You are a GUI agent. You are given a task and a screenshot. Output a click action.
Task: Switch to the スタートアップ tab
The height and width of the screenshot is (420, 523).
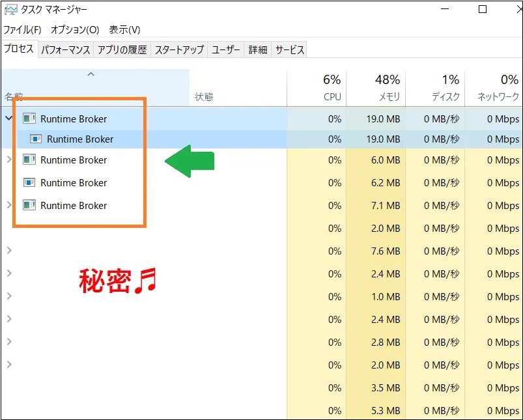[179, 49]
